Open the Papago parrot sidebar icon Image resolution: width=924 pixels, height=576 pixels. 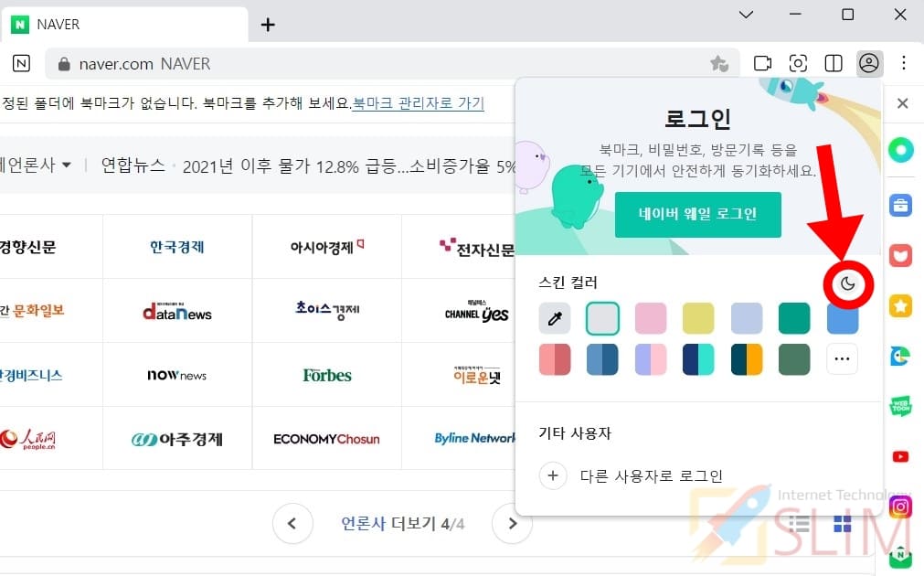tap(900, 356)
